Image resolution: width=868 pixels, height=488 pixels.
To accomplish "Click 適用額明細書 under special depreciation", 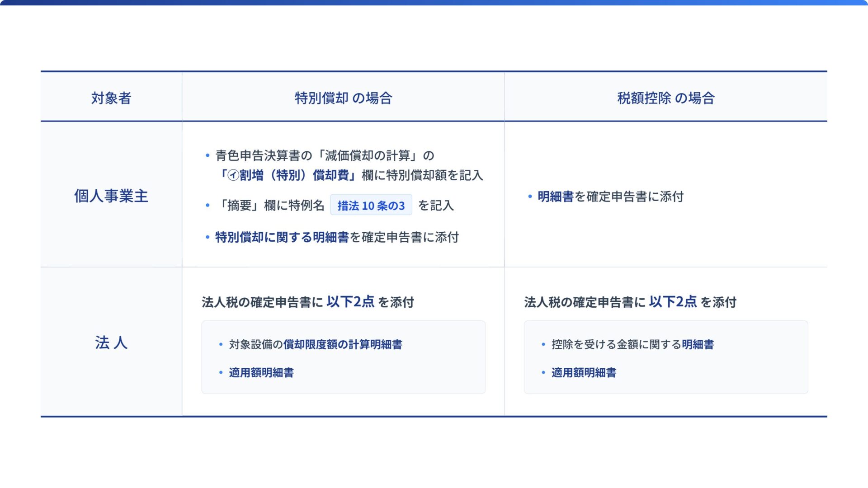I will pos(261,373).
